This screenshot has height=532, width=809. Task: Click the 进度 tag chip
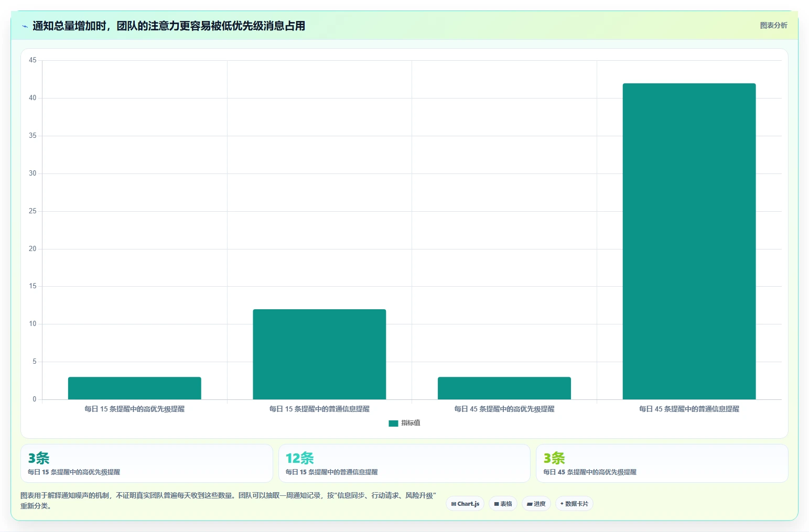536,504
